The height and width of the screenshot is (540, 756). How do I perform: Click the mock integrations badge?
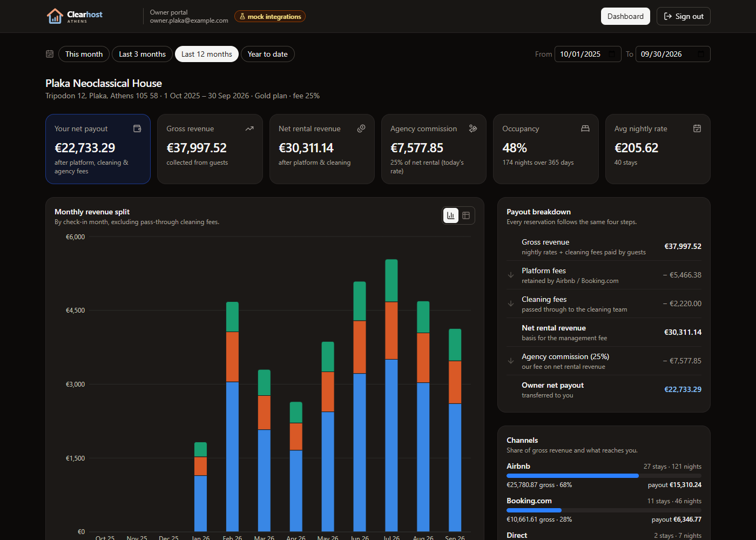[270, 17]
